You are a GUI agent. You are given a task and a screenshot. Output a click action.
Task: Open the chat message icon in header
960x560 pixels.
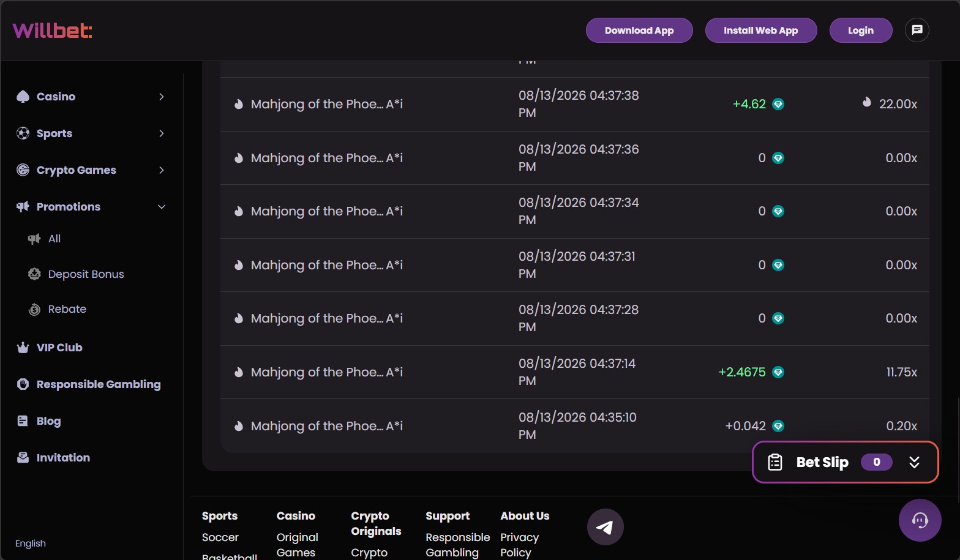coord(917,30)
